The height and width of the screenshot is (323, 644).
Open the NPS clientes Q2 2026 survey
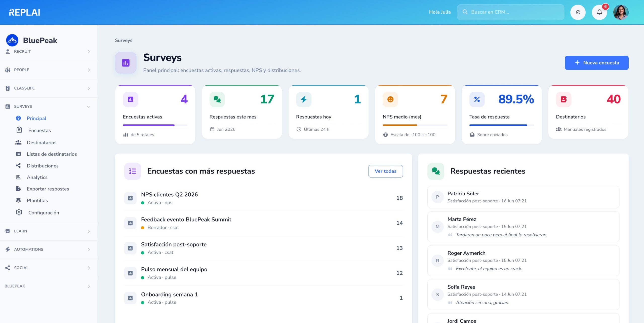tap(263, 198)
